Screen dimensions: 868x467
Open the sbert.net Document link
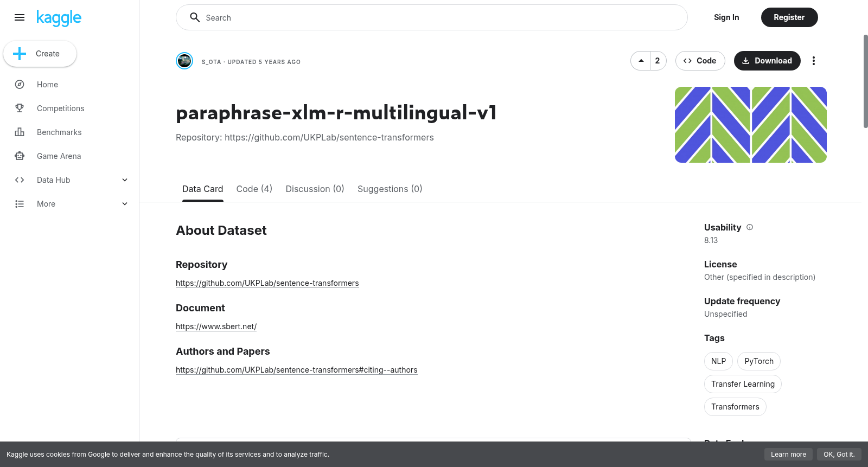click(216, 327)
